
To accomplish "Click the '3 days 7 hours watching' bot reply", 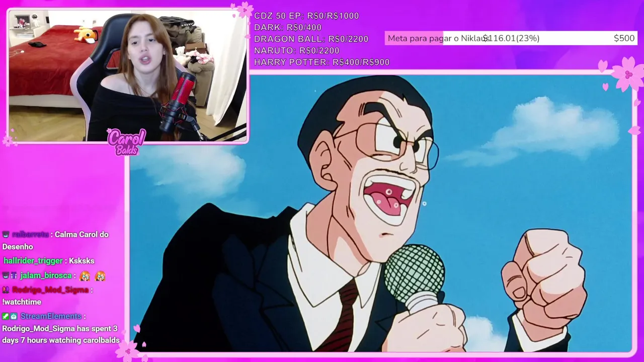I will point(60,335).
